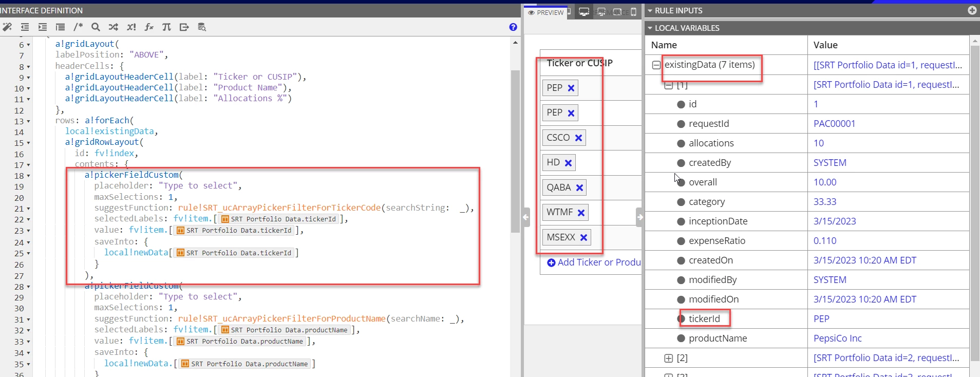Select the tablet preview device icon
The image size is (980, 377).
[617, 12]
